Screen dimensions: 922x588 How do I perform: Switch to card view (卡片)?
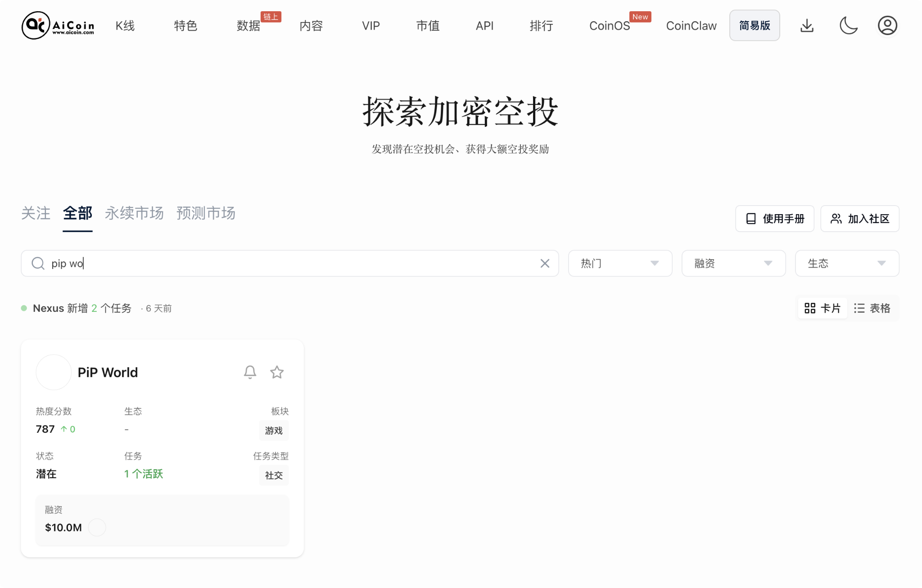click(x=823, y=308)
